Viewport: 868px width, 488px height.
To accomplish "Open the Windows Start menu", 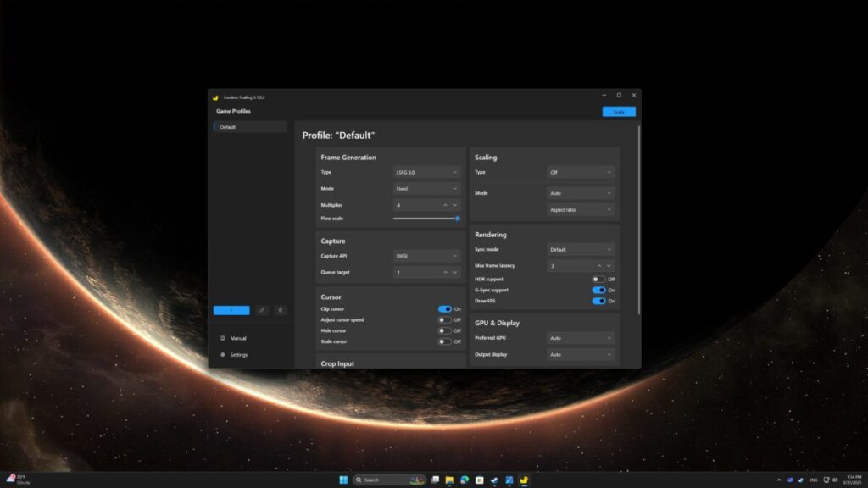I will [343, 480].
